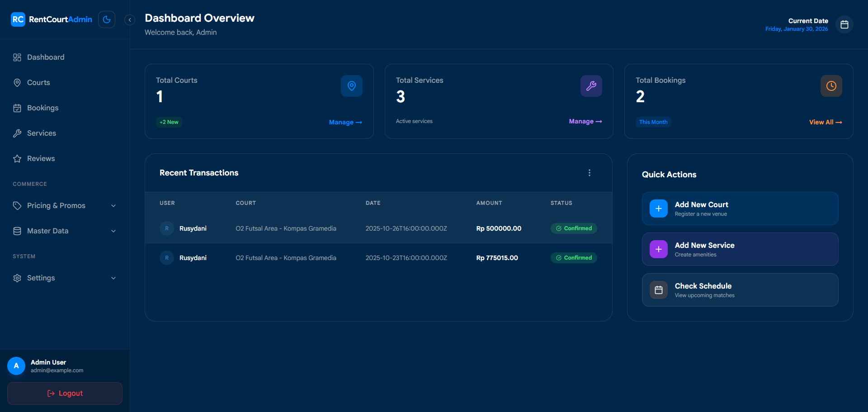This screenshot has width=868, height=412.
Task: Click the purple plus icon for Add New Service
Action: pyautogui.click(x=658, y=249)
